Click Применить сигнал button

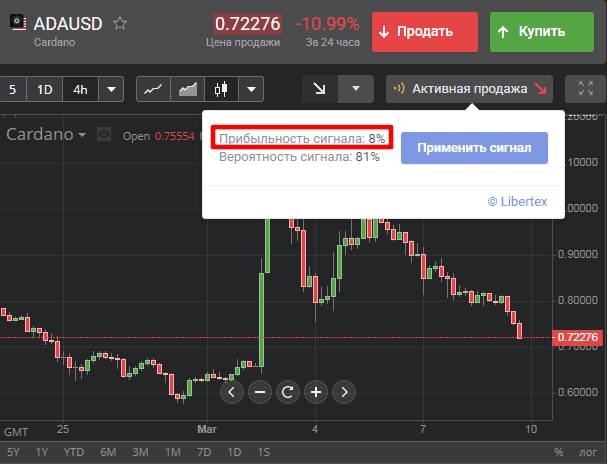474,148
